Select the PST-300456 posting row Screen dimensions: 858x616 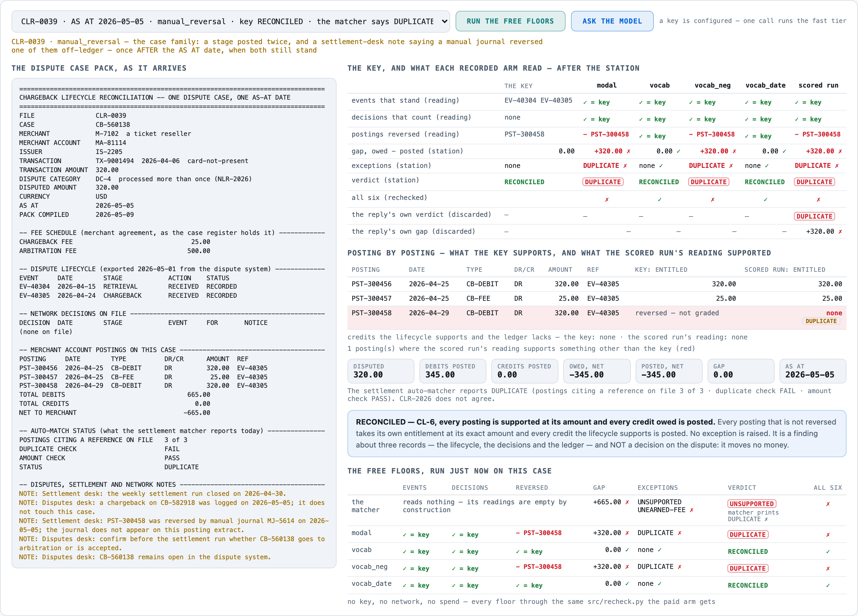pyautogui.click(x=597, y=284)
